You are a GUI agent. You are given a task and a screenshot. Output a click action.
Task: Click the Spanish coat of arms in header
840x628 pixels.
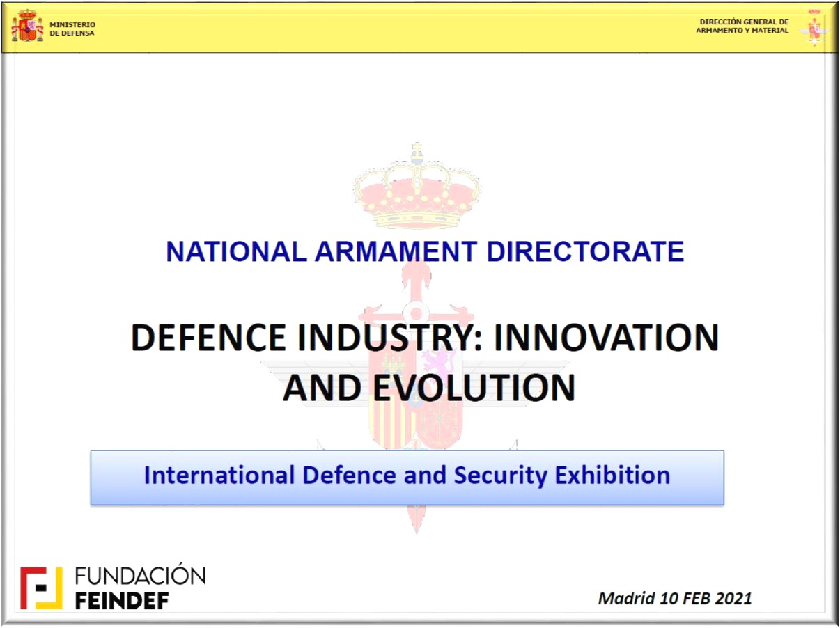click(x=27, y=26)
